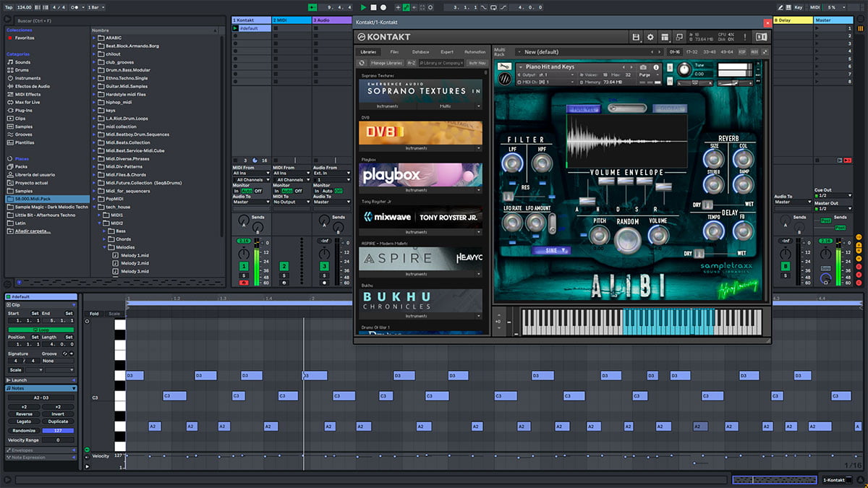The image size is (868, 488).
Task: Open track 3 Ext. In dropdown
Action: click(x=332, y=174)
